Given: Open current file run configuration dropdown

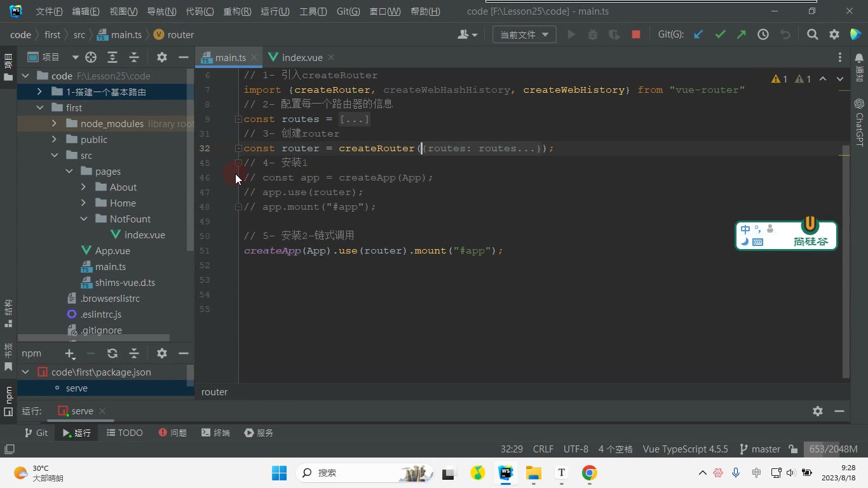Looking at the screenshot, I should [x=524, y=35].
